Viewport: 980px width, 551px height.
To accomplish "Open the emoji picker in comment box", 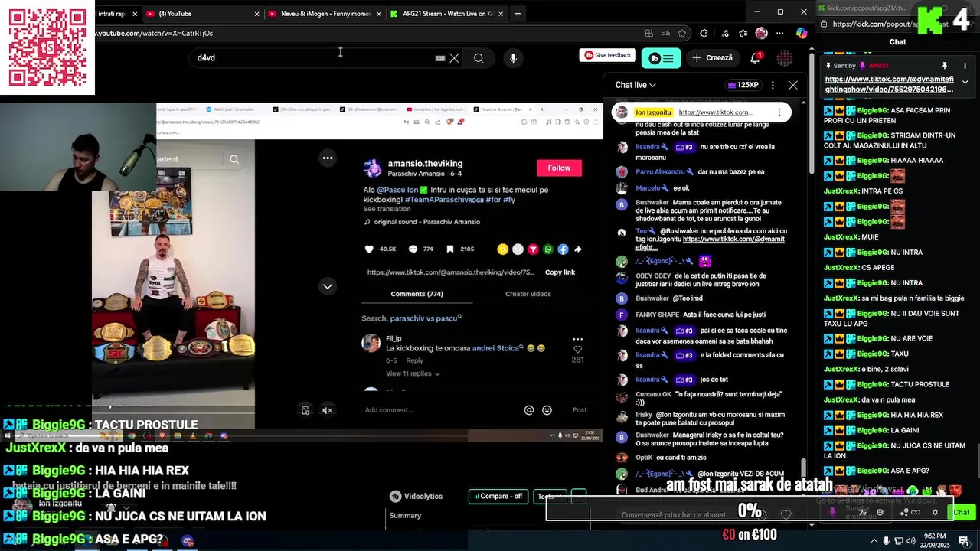I will pos(547,410).
